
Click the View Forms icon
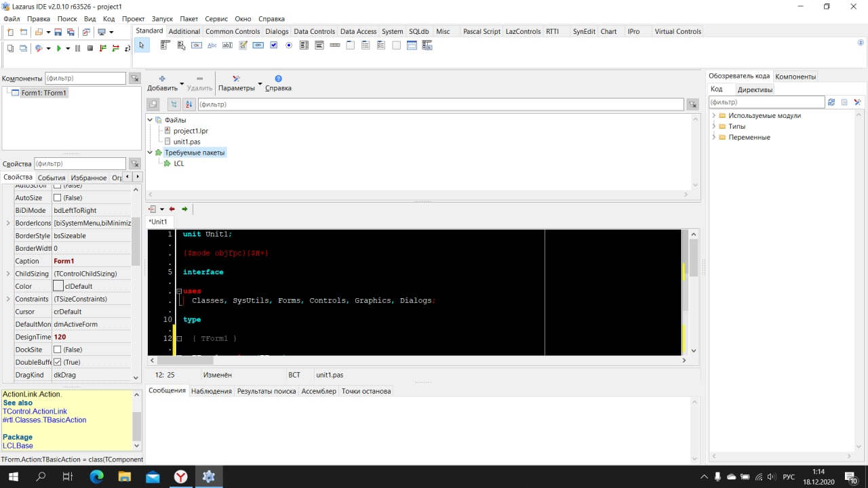(x=23, y=48)
